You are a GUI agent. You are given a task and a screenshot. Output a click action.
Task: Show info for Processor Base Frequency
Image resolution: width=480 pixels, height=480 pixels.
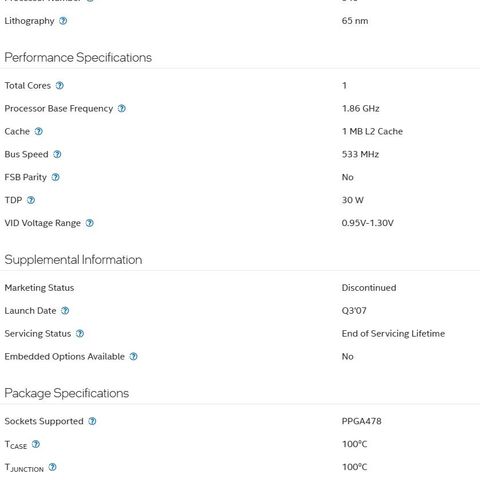coord(122,109)
